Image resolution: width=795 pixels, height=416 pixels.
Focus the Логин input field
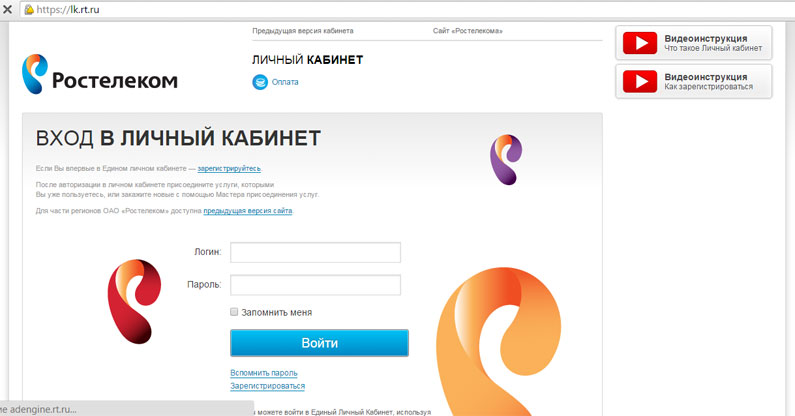coord(315,252)
